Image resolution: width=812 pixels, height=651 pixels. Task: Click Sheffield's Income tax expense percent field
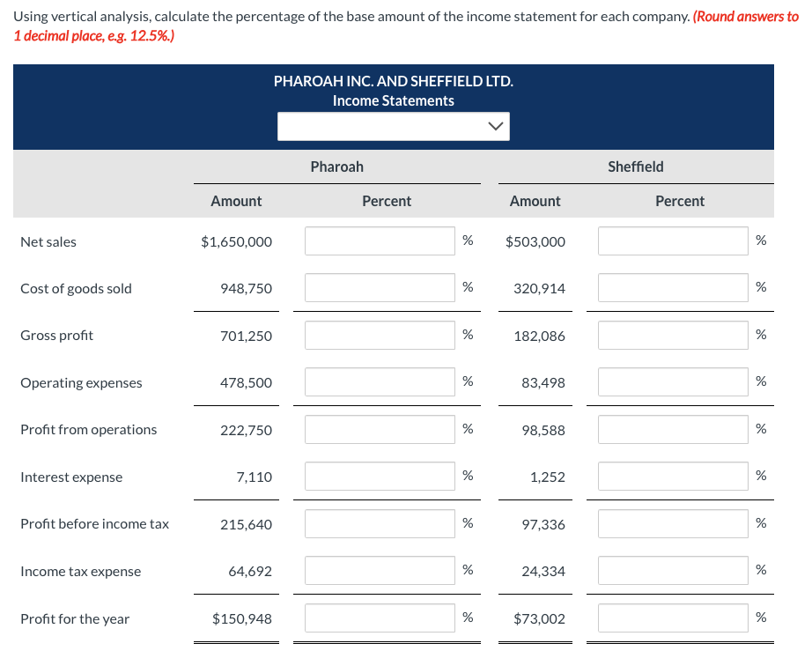(672, 570)
